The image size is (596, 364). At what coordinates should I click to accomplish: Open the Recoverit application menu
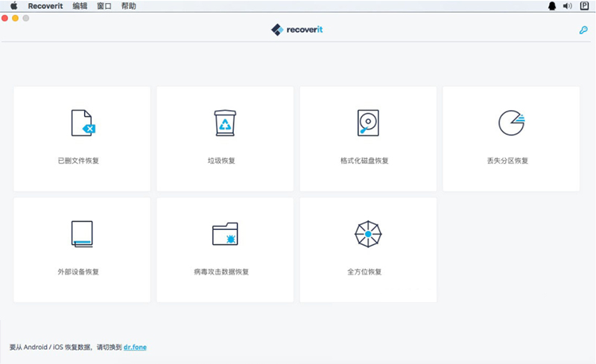tap(45, 6)
